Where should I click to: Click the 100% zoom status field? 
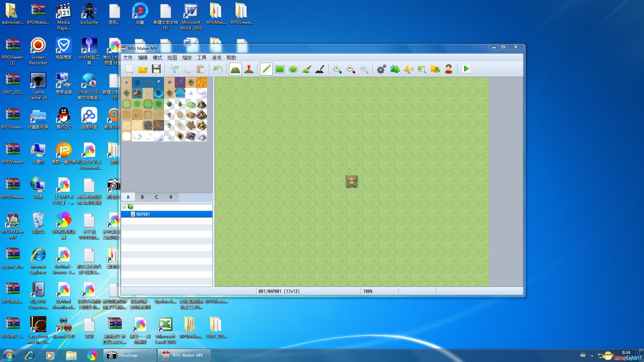(x=380, y=291)
